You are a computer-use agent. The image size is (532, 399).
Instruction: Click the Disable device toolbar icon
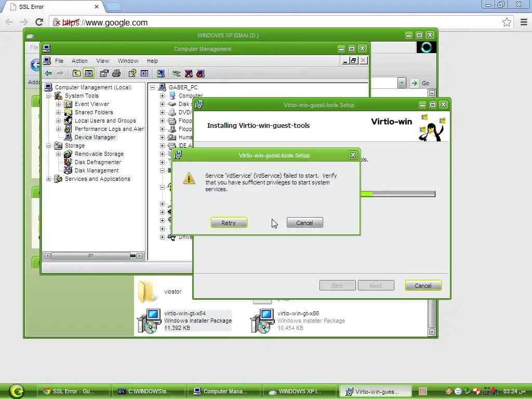pyautogui.click(x=201, y=73)
